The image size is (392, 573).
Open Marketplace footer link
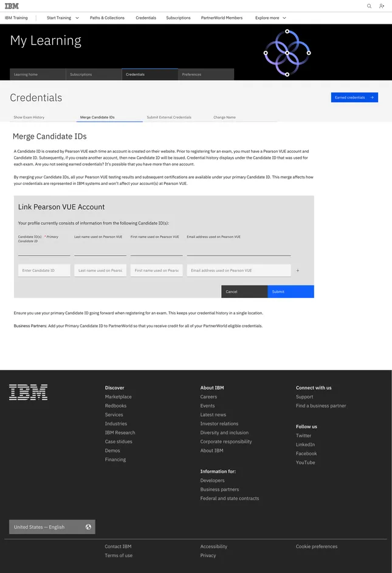pyautogui.click(x=119, y=397)
